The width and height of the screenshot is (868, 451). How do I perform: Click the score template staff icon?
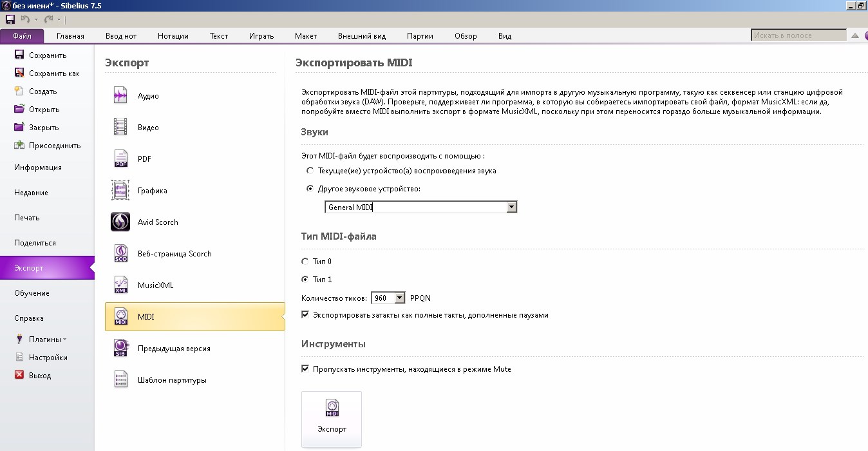pyautogui.click(x=120, y=379)
